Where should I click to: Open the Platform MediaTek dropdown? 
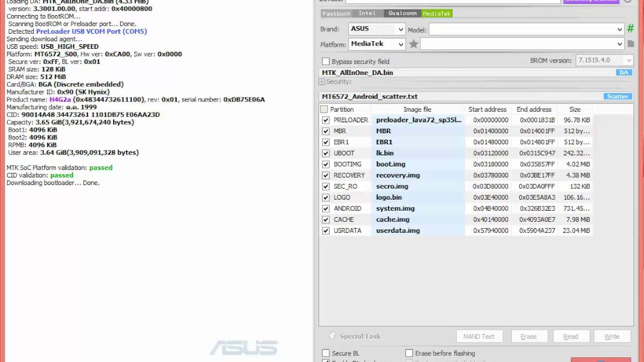pyautogui.click(x=377, y=44)
